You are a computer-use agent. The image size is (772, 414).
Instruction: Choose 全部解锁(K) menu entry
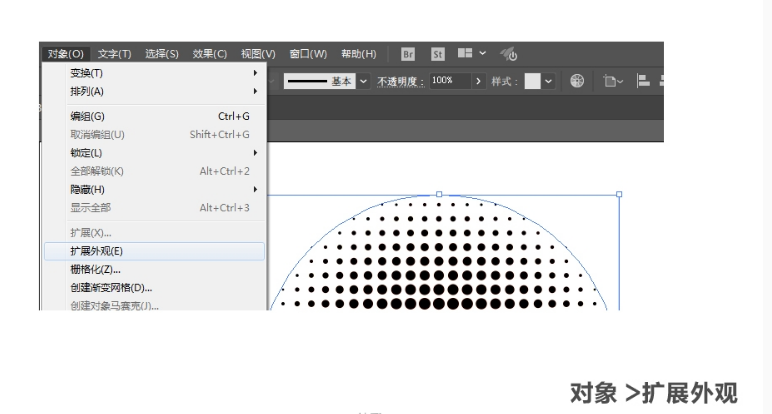click(x=155, y=171)
